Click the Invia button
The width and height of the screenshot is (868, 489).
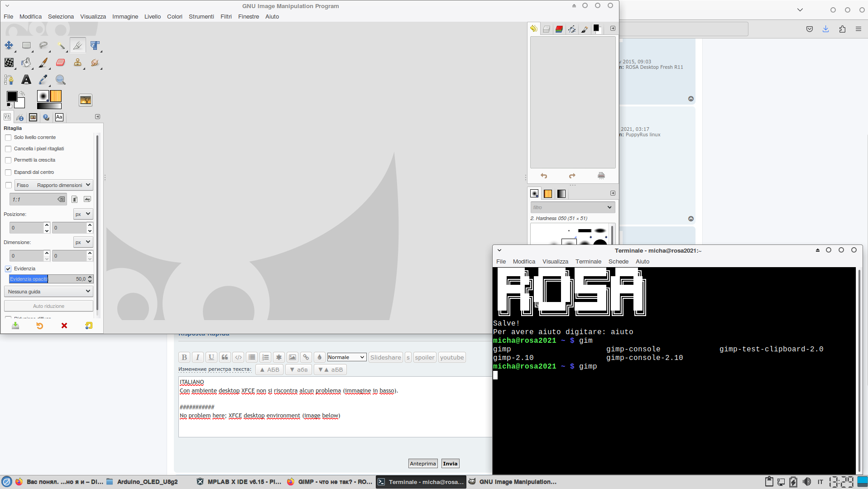pos(450,464)
